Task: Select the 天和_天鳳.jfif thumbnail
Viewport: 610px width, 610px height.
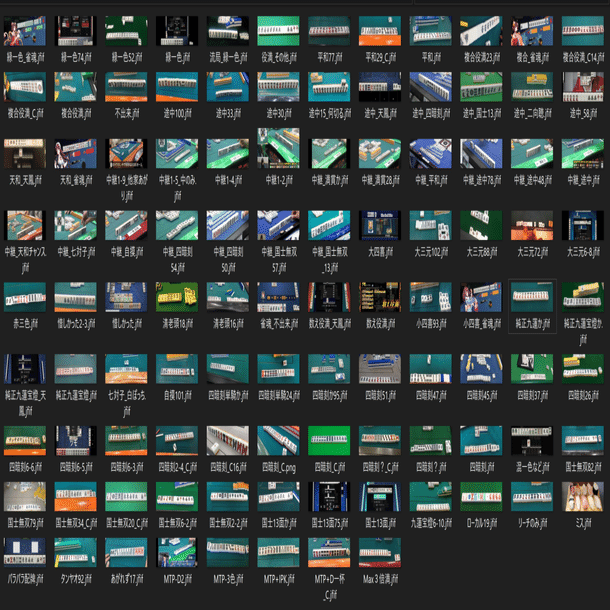Action: pos(25,154)
